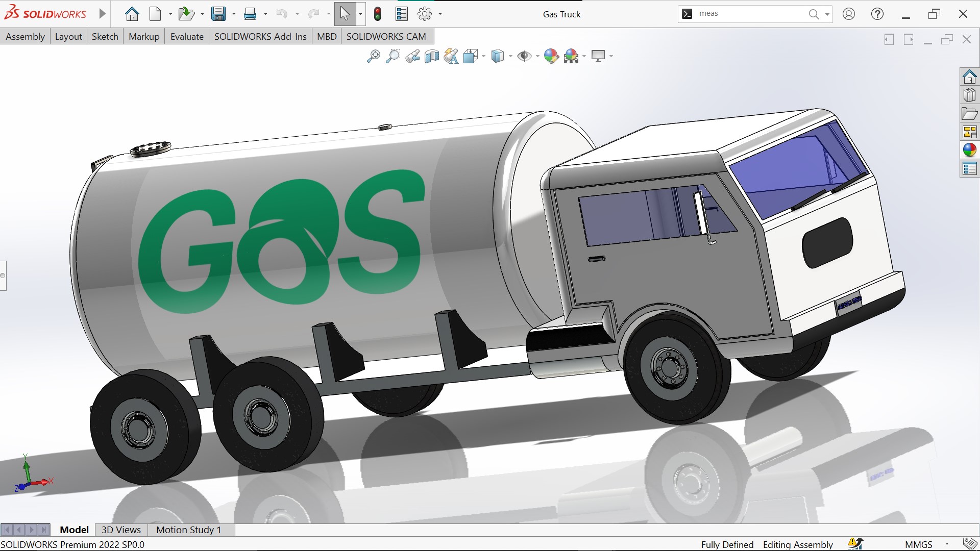Select the Zoom to Area tool

point(393,56)
